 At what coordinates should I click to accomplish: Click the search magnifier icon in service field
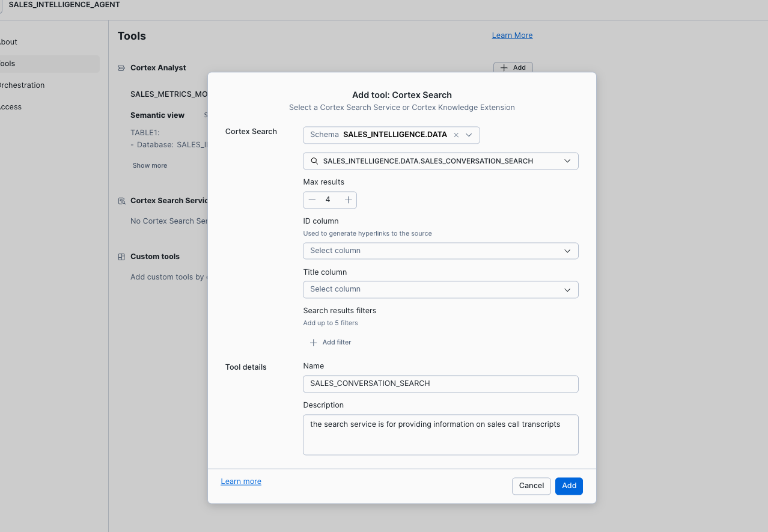(314, 161)
